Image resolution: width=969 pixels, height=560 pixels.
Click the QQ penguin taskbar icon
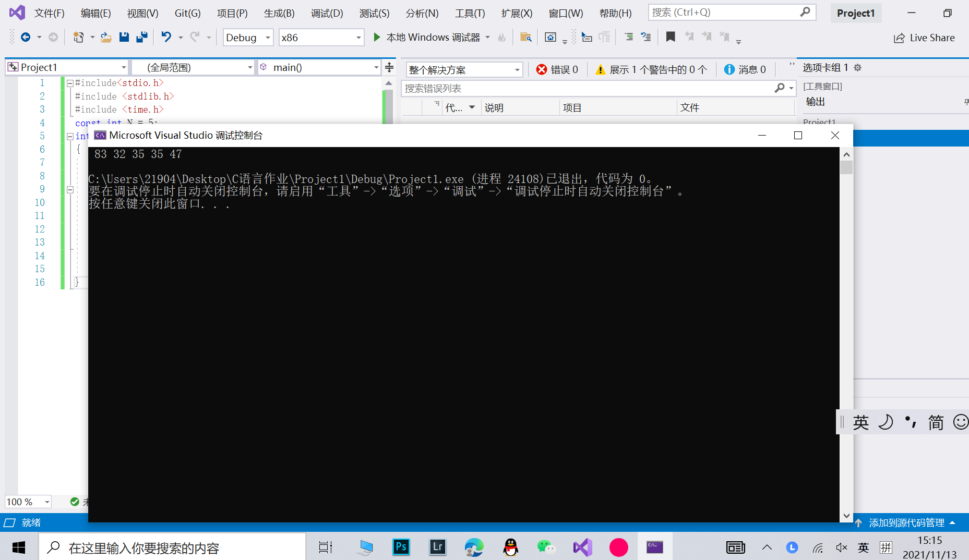click(510, 547)
